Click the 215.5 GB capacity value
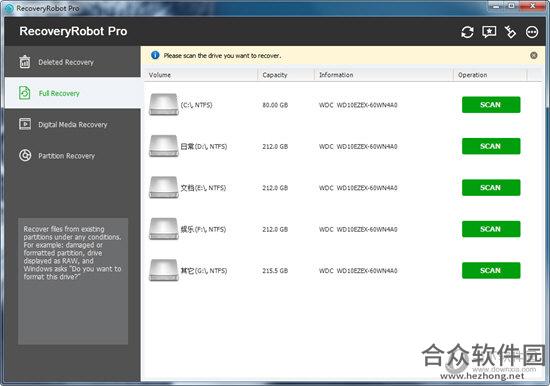 coord(275,271)
